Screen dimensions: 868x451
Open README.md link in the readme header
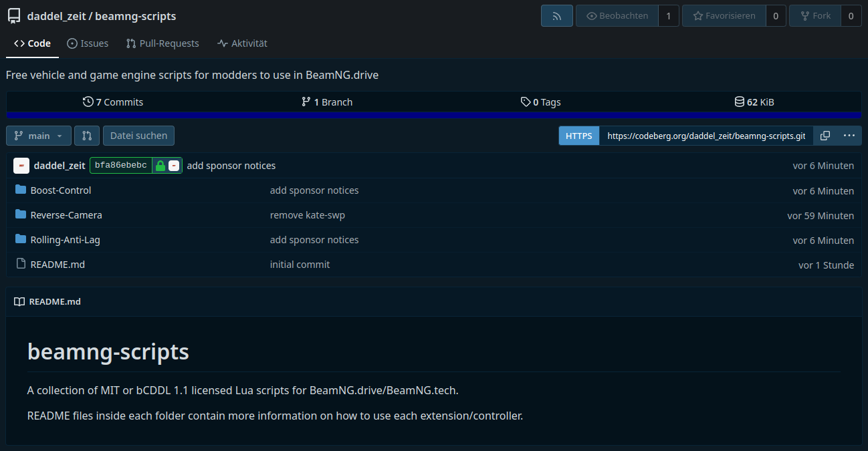55,302
